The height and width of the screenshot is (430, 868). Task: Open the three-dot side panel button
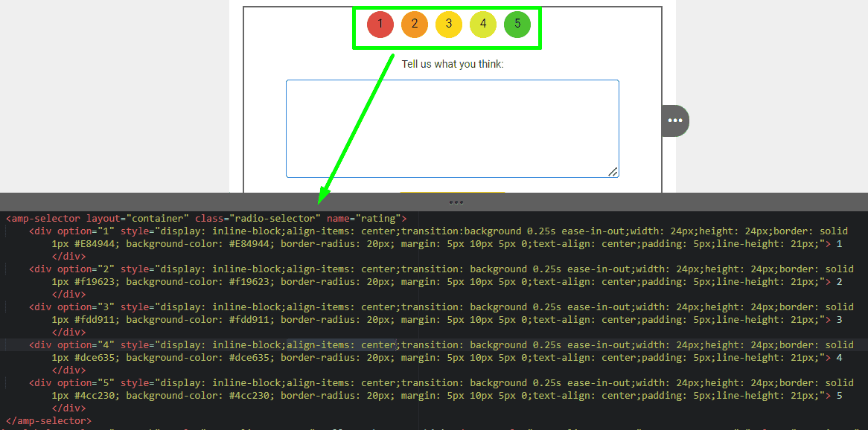675,121
